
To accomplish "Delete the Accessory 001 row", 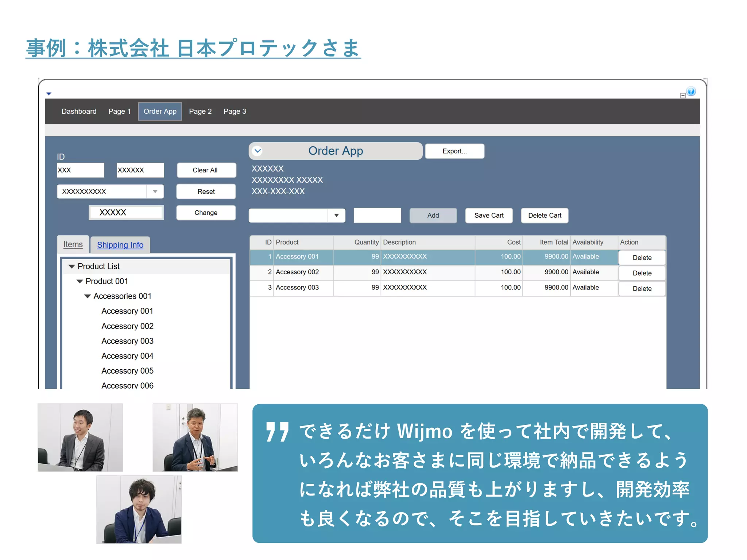I will pyautogui.click(x=642, y=257).
